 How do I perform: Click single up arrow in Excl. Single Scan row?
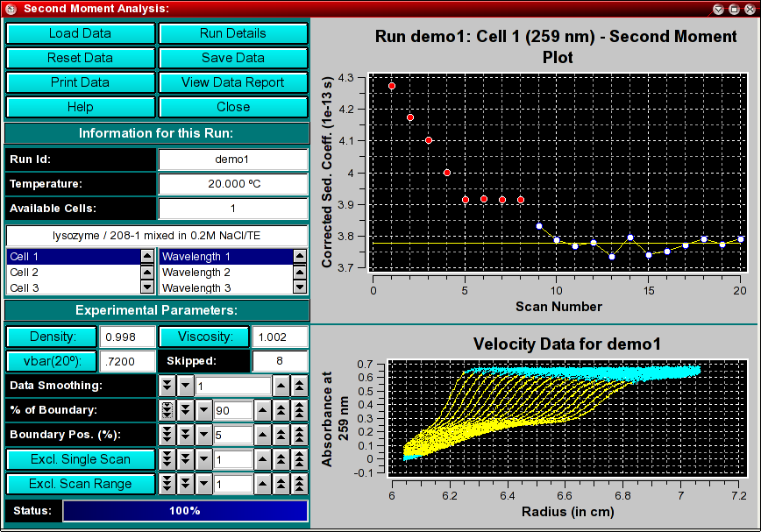[x=263, y=459]
